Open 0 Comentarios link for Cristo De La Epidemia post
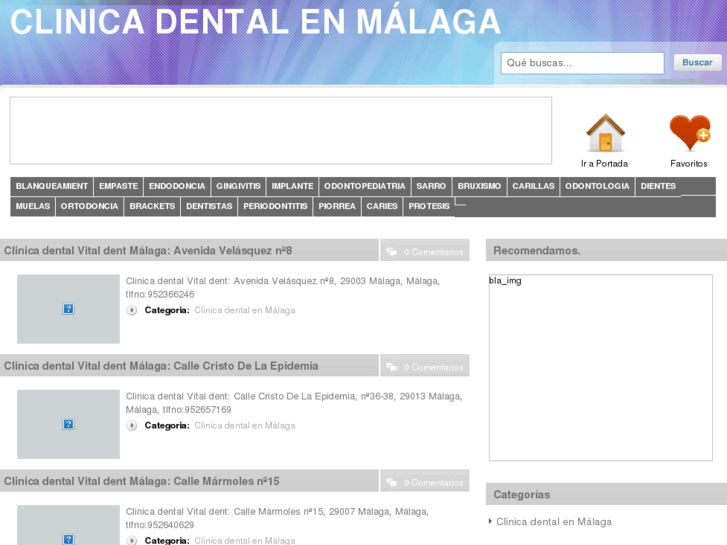This screenshot has width=727, height=545. point(433,367)
